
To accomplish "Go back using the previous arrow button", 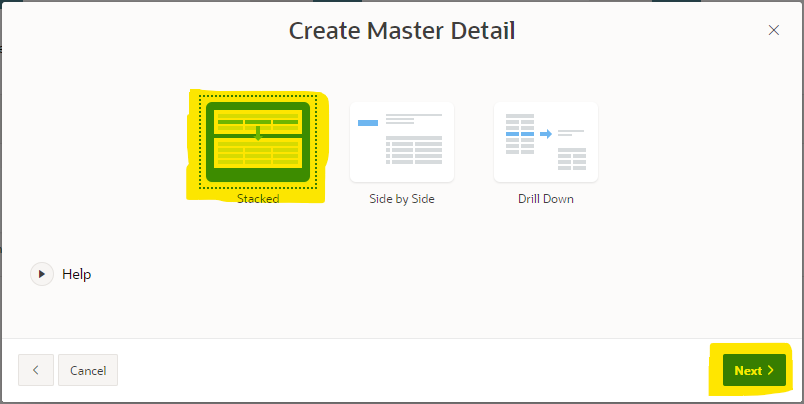I will pyautogui.click(x=36, y=370).
